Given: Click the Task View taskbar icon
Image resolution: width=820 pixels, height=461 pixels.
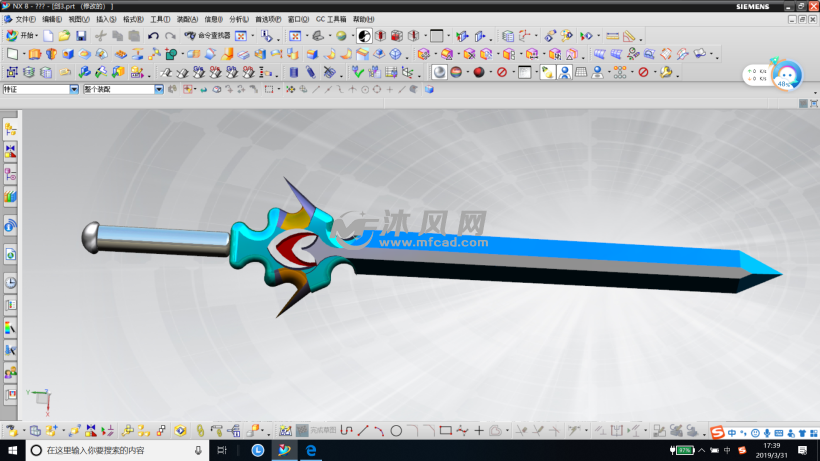Looking at the screenshot, I should click(222, 450).
